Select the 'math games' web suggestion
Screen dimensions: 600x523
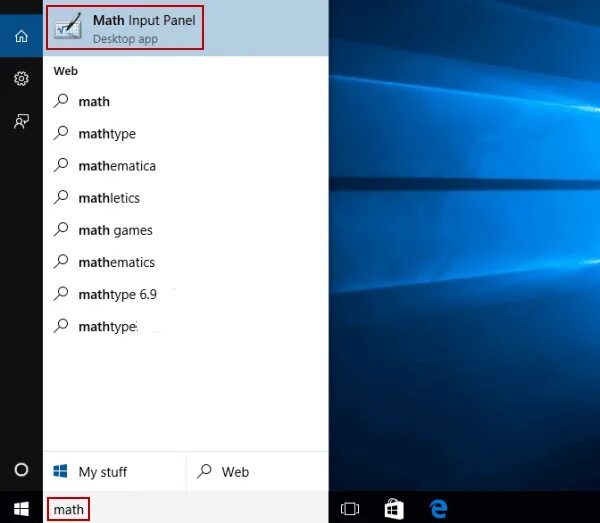pyautogui.click(x=186, y=230)
